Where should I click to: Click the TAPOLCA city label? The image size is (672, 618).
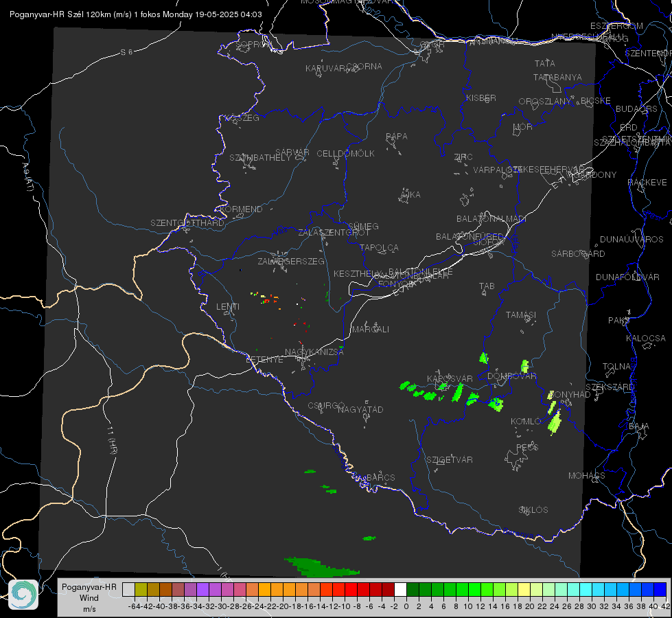380,247
